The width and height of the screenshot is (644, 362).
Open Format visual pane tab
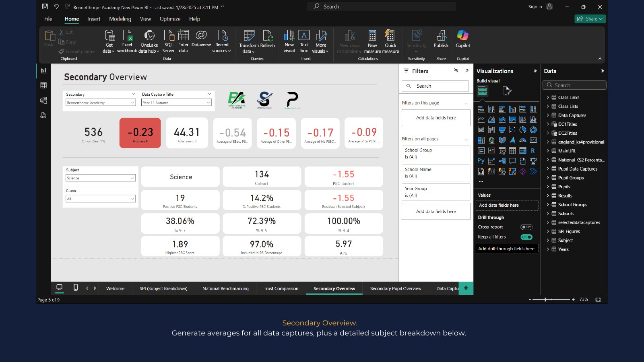click(x=507, y=91)
